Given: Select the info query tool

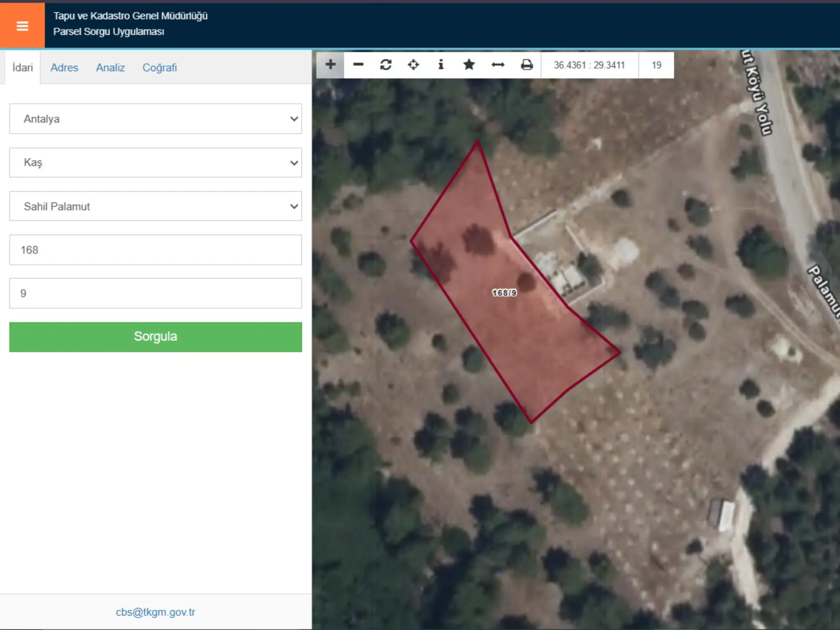Looking at the screenshot, I should [441, 65].
